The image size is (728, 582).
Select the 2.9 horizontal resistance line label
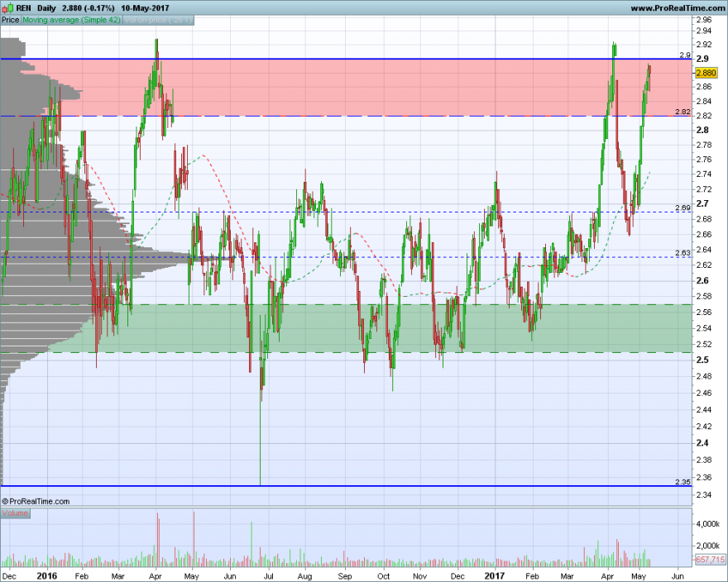point(685,55)
